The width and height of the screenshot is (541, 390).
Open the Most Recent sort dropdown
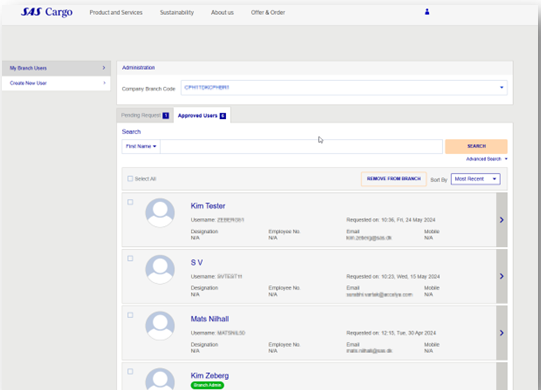click(475, 179)
